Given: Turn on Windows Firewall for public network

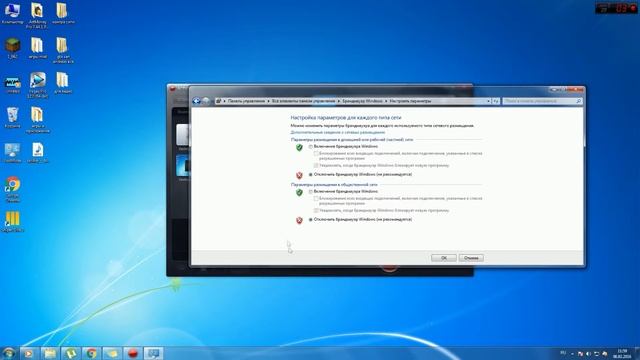Looking at the screenshot, I should [311, 191].
